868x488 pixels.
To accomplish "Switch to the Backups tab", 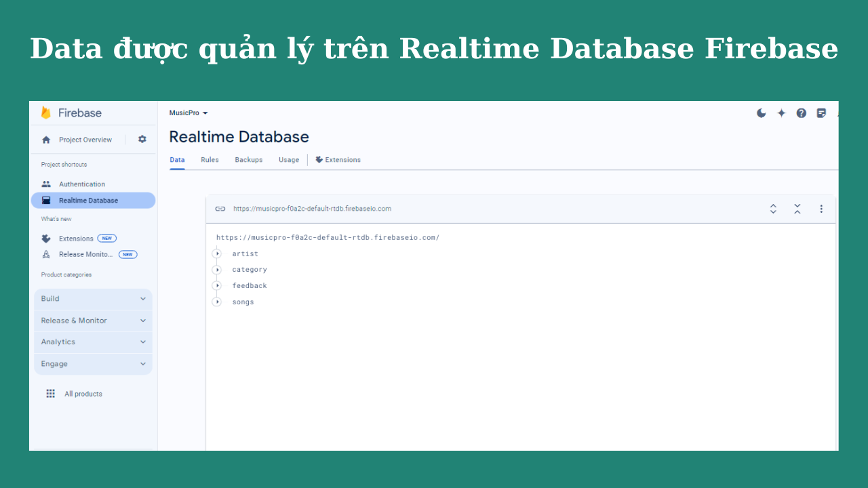I will click(x=249, y=160).
